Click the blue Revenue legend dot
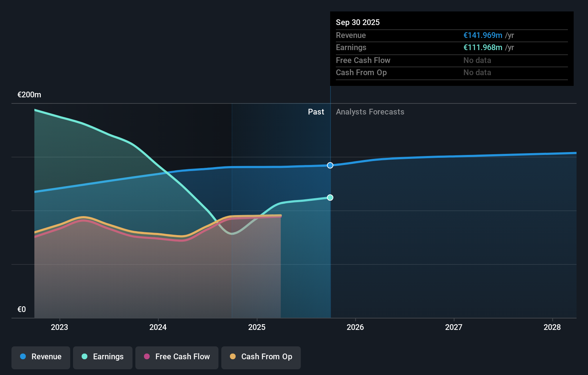Viewport: 588px width, 375px height. point(22,357)
